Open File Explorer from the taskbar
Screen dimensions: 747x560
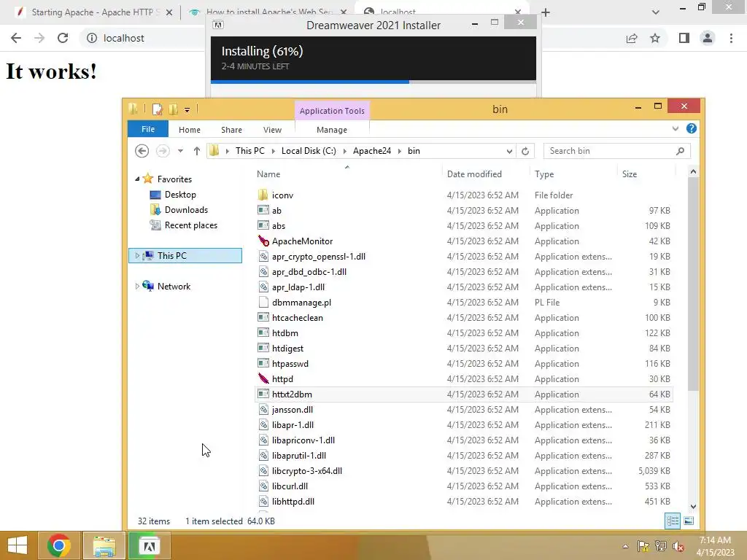[x=104, y=545]
